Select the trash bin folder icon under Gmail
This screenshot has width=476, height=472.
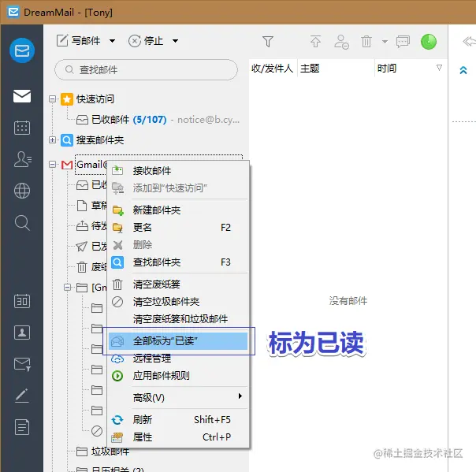82,267
